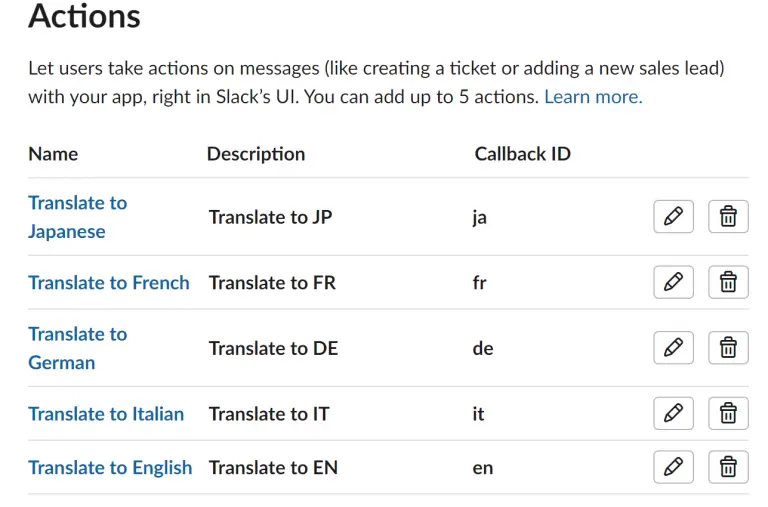
Task: Edit the Translate to Italian action
Action: tap(673, 413)
